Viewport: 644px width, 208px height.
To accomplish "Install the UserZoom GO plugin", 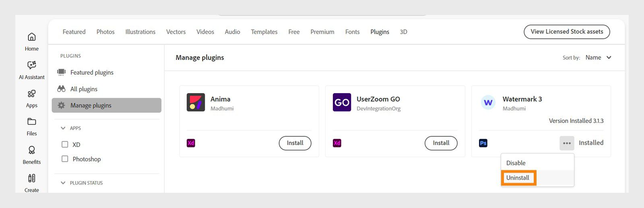I will pyautogui.click(x=441, y=143).
